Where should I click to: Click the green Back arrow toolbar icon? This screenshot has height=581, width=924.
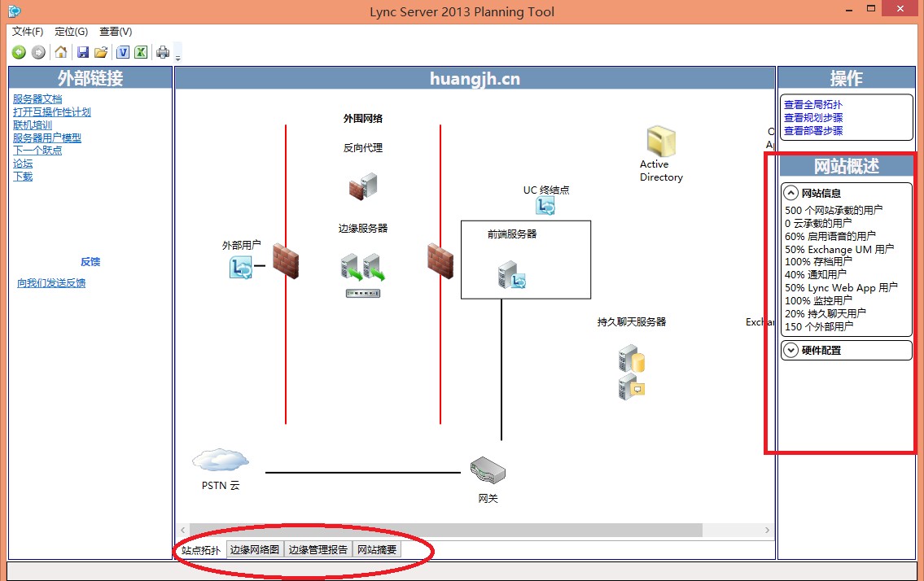(19, 52)
